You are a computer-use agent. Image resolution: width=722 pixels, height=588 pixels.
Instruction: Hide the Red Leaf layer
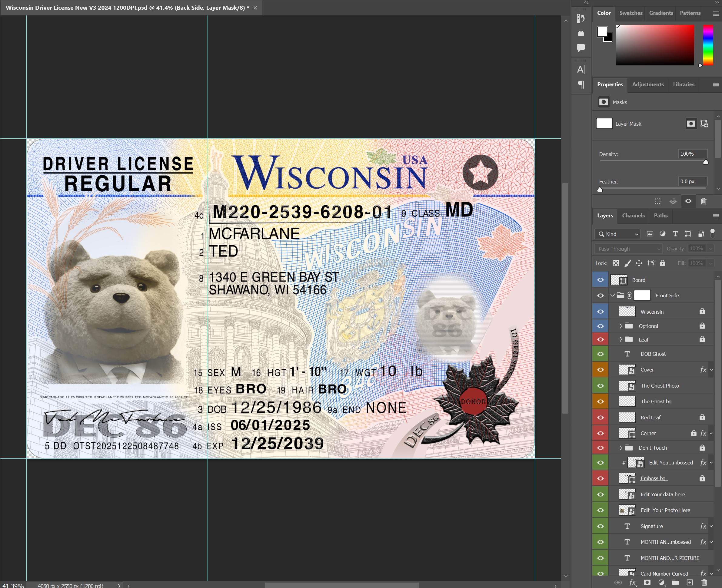600,417
